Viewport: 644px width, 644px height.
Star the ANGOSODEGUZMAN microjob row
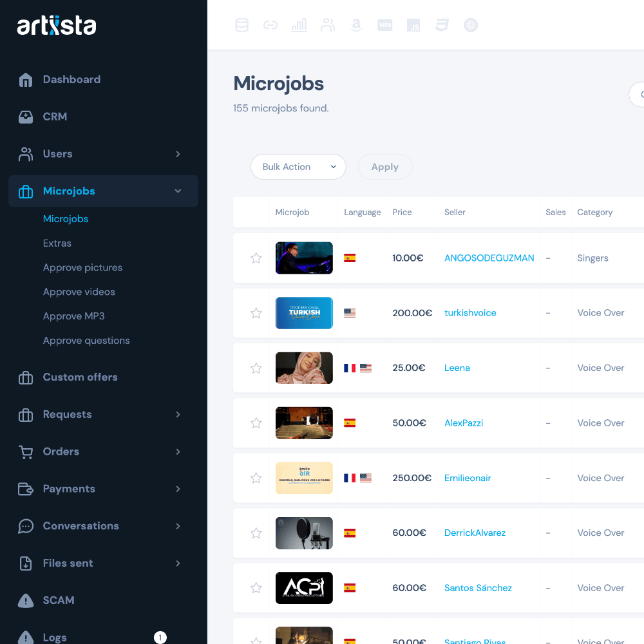(x=256, y=258)
